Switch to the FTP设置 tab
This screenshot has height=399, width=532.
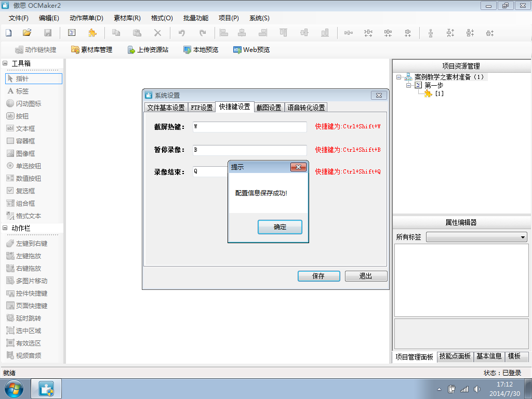[202, 108]
